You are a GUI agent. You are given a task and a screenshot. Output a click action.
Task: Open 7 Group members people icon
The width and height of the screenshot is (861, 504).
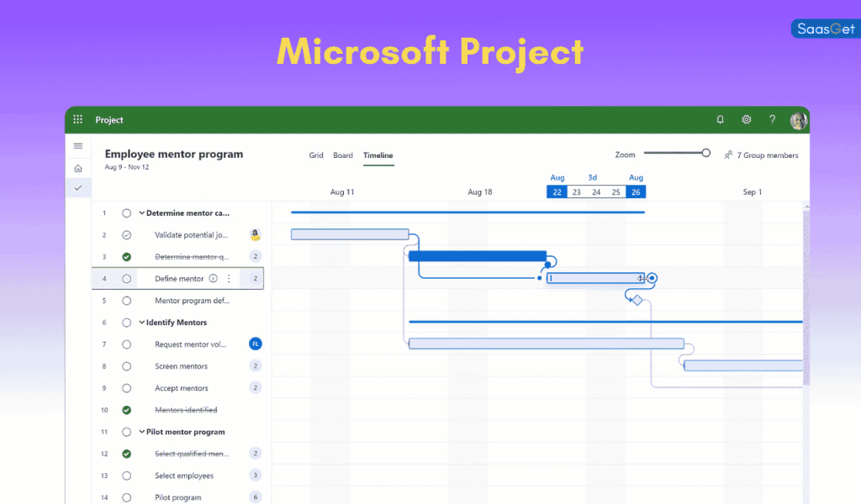click(728, 155)
